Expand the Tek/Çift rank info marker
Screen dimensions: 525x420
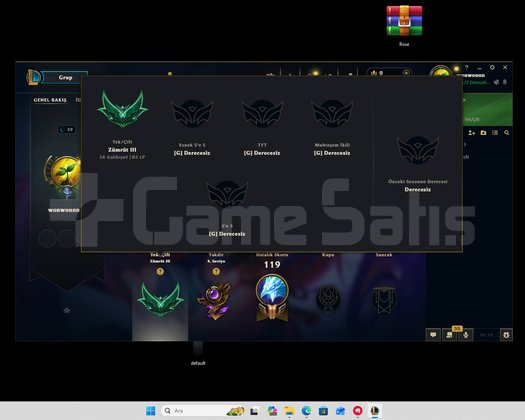tap(160, 271)
